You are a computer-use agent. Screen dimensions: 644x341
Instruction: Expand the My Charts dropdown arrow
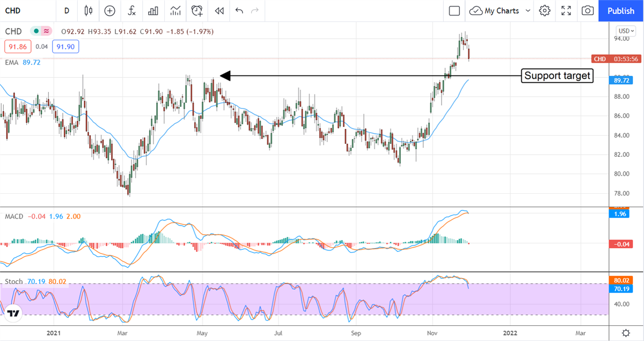pos(528,11)
